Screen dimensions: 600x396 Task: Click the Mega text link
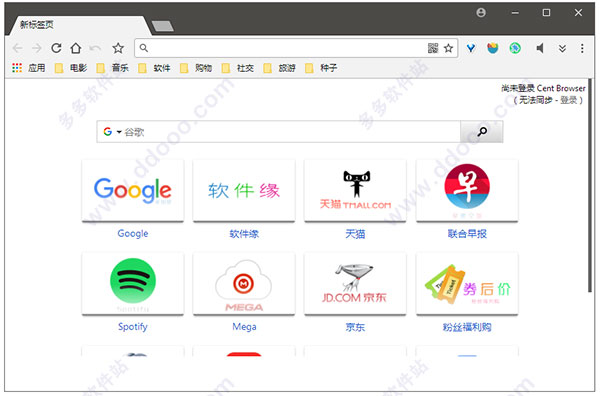[x=244, y=327]
